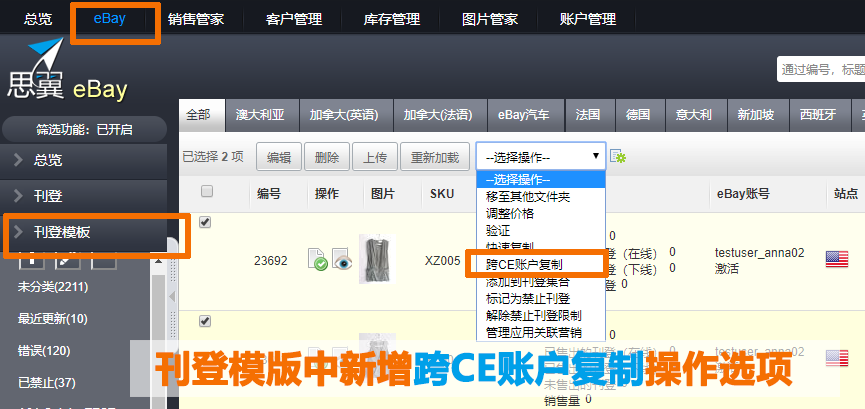Open the column settings gear icon
865x409 pixels.
click(x=618, y=157)
